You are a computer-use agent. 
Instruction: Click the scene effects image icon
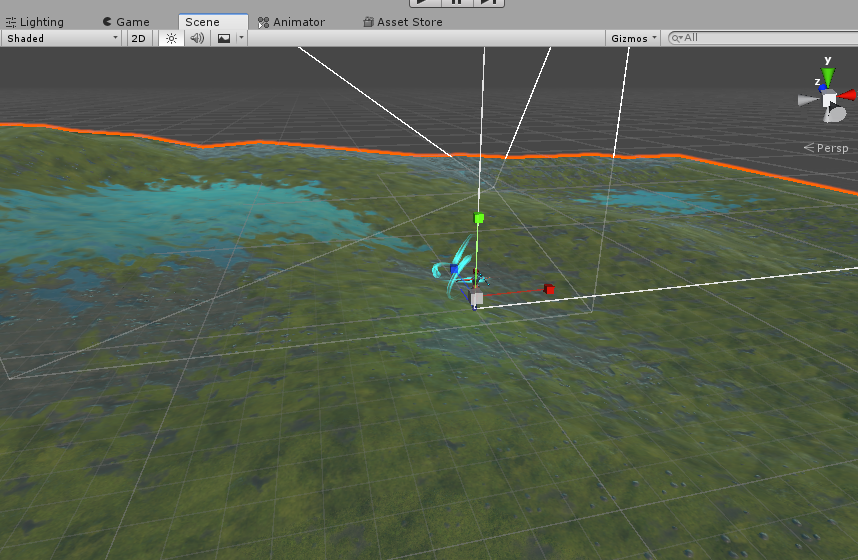224,38
